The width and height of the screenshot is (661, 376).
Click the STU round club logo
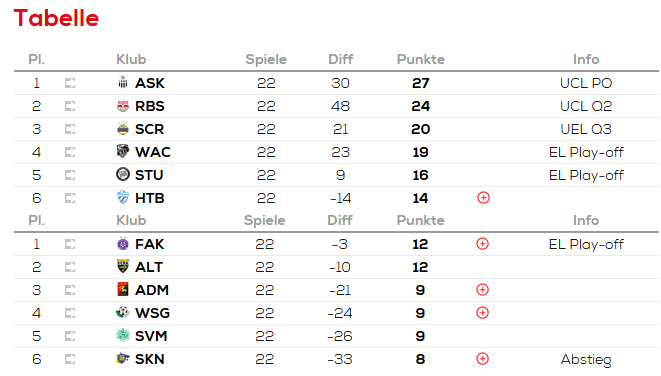point(123,174)
